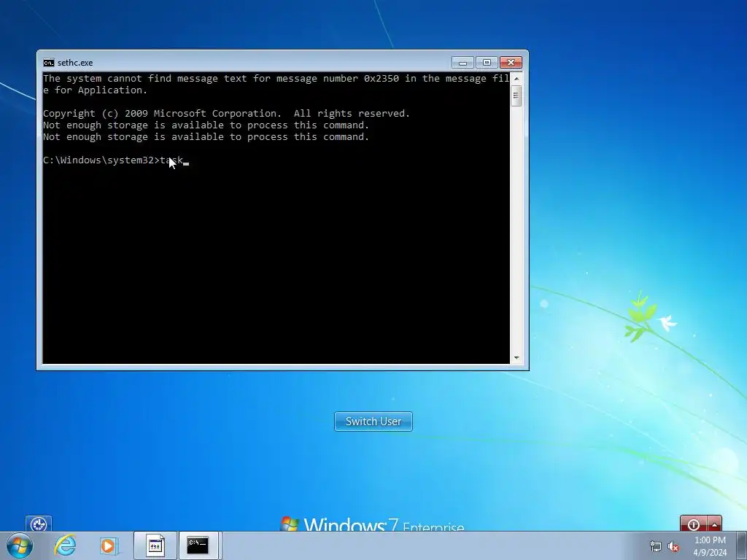The width and height of the screenshot is (747, 560).
Task: Click the Copyright (c) 2009 Microsoft line
Action: [x=226, y=113]
